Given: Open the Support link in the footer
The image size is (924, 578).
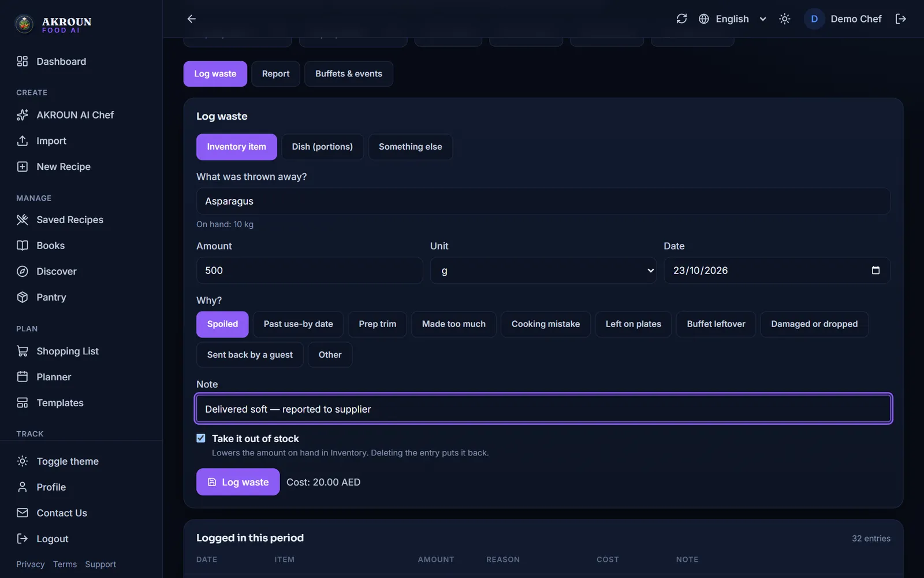Looking at the screenshot, I should pos(100,564).
